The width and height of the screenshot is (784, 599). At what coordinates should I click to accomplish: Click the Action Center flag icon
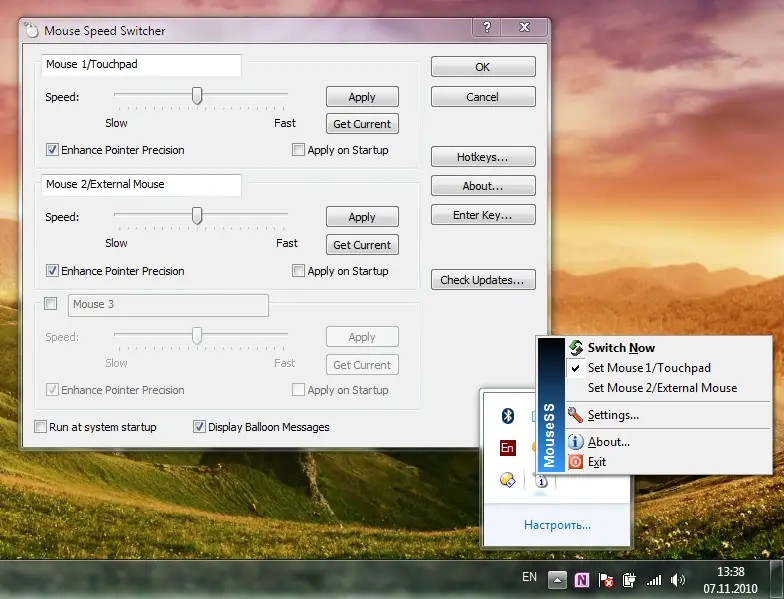point(606,580)
